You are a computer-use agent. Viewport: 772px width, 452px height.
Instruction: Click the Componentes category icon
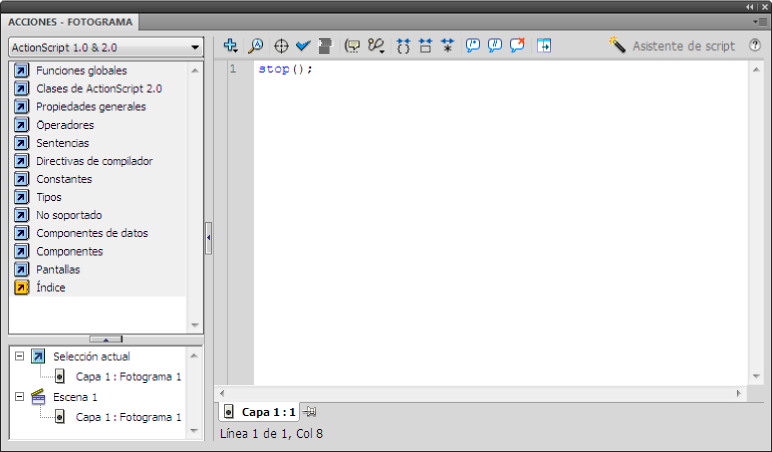(21, 251)
